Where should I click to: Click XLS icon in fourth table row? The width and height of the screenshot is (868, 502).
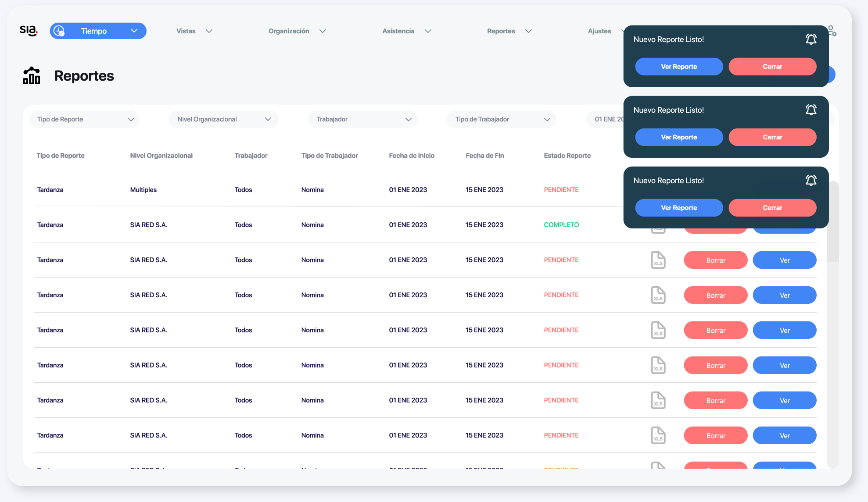[658, 295]
